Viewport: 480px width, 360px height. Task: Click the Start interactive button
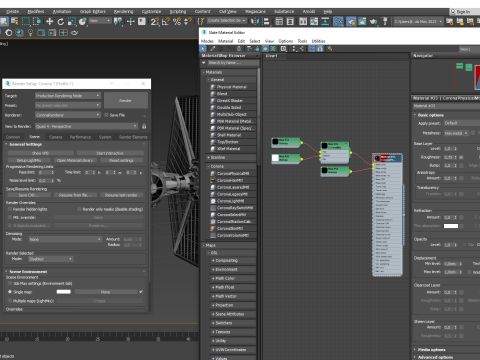click(x=110, y=153)
